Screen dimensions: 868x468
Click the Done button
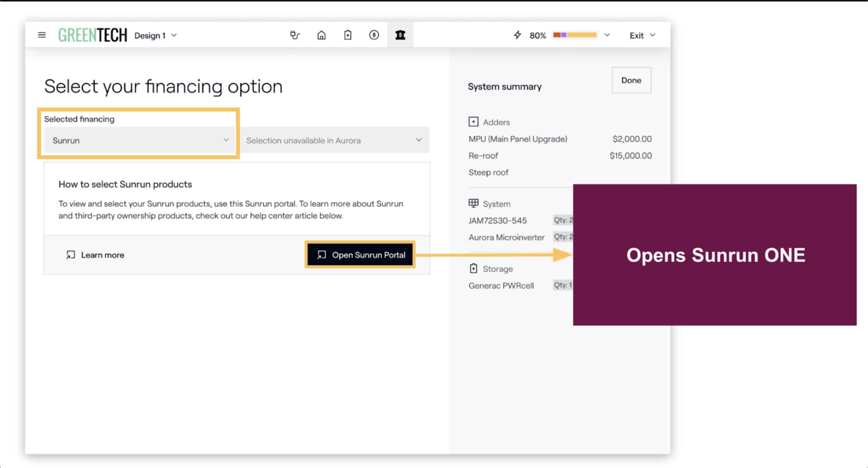point(631,80)
